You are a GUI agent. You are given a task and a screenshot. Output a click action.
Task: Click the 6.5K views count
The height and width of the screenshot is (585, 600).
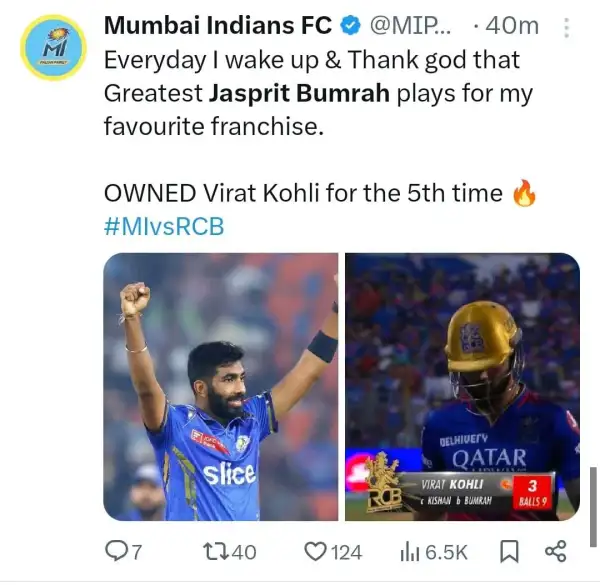(x=447, y=552)
